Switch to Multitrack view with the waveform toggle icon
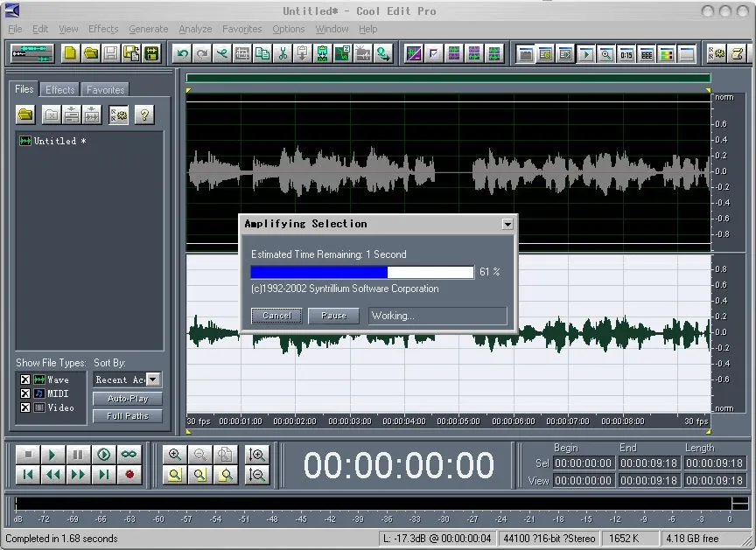This screenshot has height=550, width=756. point(32,53)
